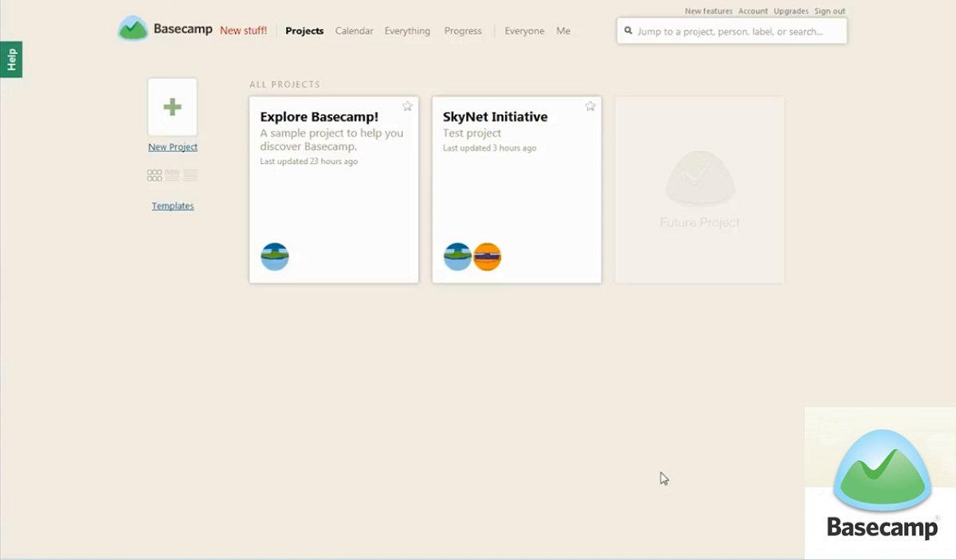The width and height of the screenshot is (956, 560).
Task: Open the green Help side tab
Action: coord(11,60)
